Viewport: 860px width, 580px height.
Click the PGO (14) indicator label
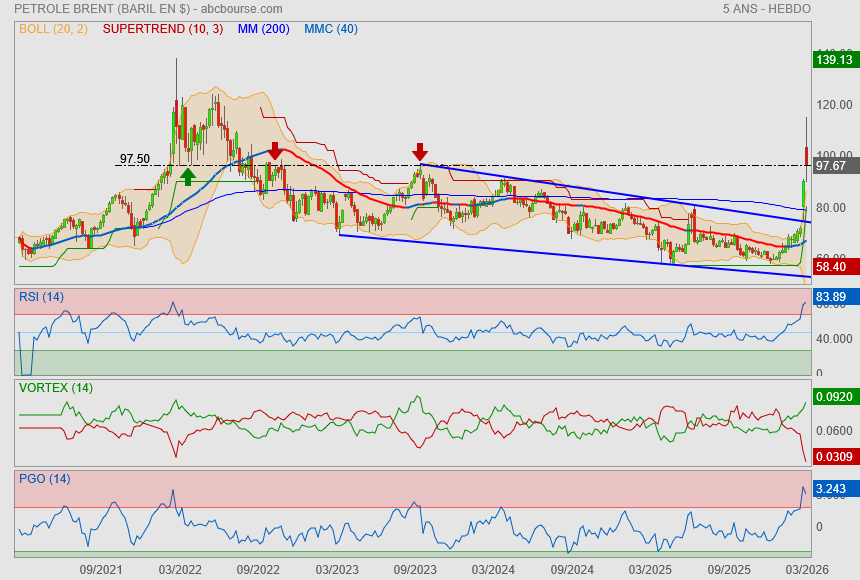[44, 479]
